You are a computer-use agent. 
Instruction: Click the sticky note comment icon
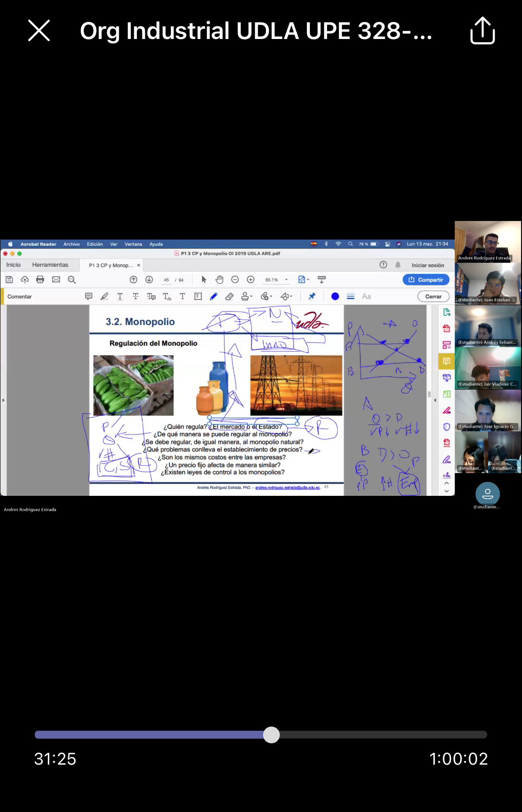(89, 296)
